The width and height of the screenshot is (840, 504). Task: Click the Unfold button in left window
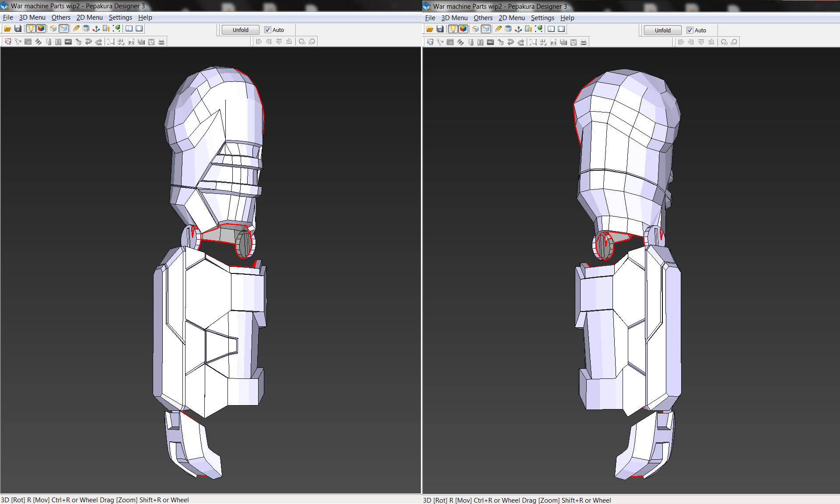click(240, 30)
